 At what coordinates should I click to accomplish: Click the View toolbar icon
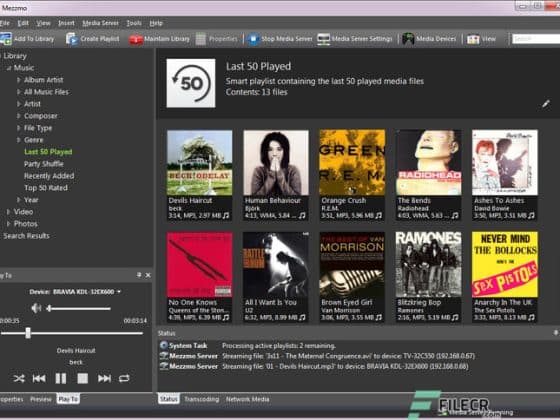tap(473, 39)
